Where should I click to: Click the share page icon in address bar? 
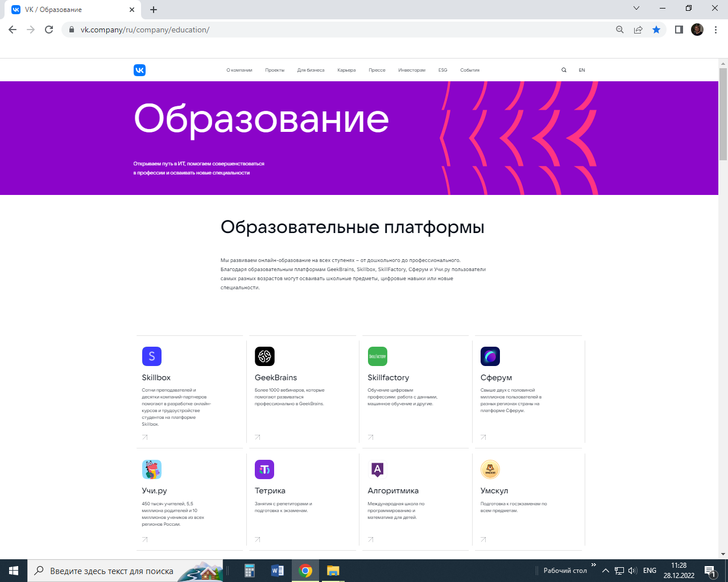[x=638, y=30]
